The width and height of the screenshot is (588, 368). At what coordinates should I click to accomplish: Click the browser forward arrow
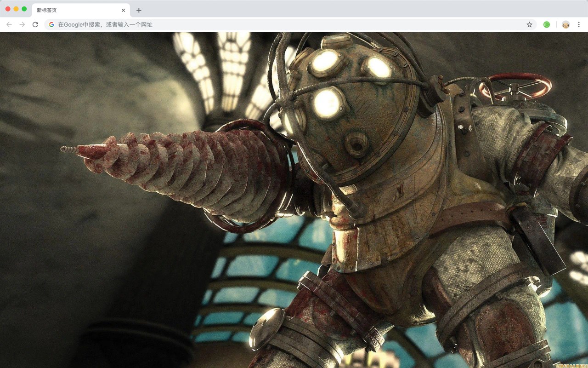(22, 24)
